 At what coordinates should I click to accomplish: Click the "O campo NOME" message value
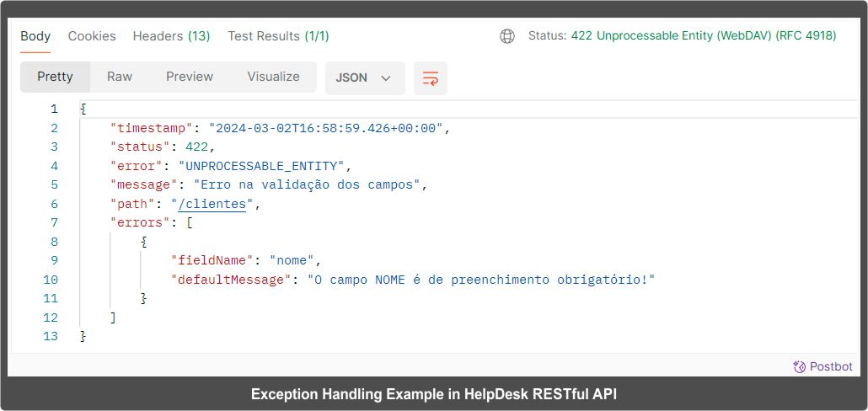[481, 280]
